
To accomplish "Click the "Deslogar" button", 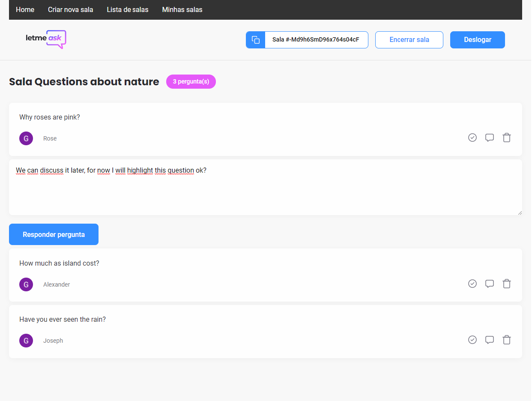I will pyautogui.click(x=477, y=39).
